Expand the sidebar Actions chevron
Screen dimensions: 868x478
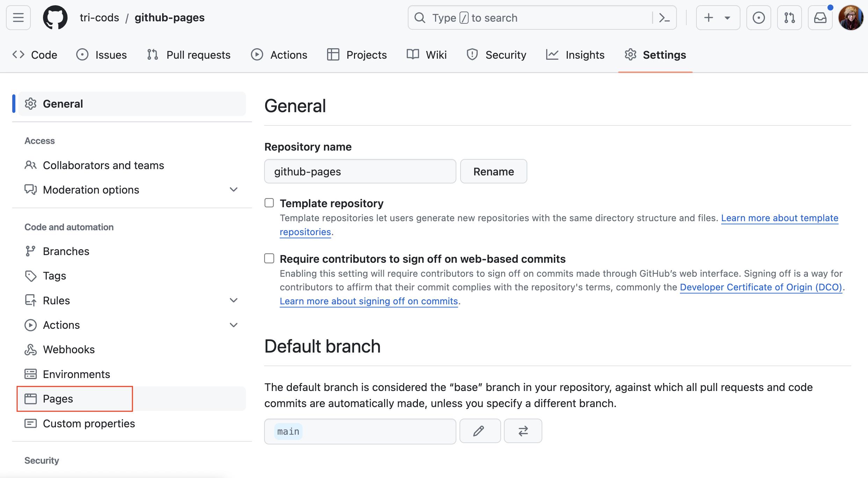click(x=233, y=325)
